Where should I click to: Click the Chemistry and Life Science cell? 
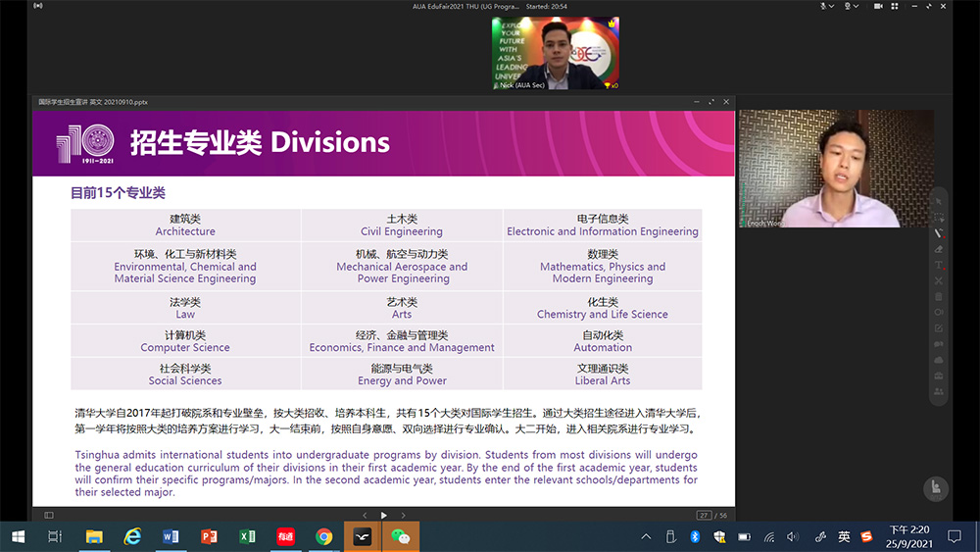click(x=603, y=308)
